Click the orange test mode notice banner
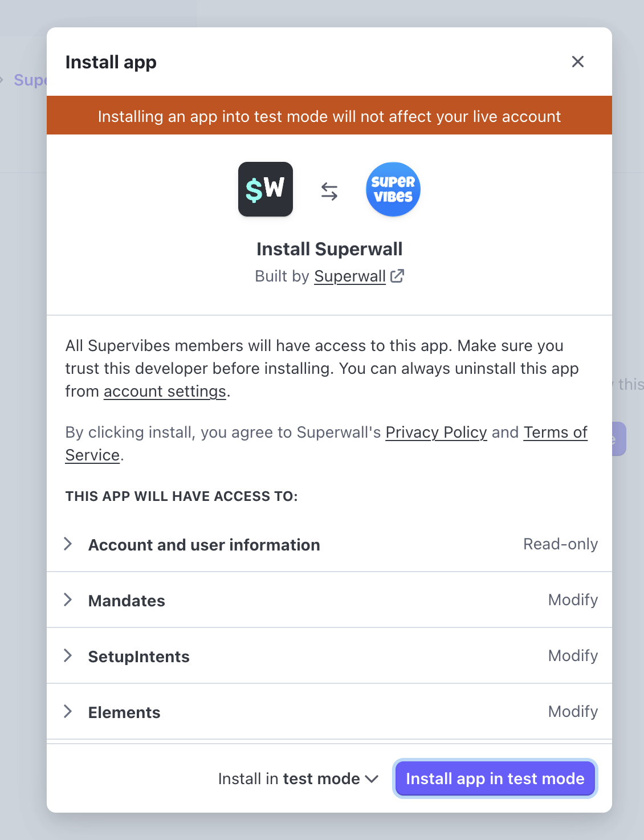This screenshot has height=840, width=644. point(329,116)
